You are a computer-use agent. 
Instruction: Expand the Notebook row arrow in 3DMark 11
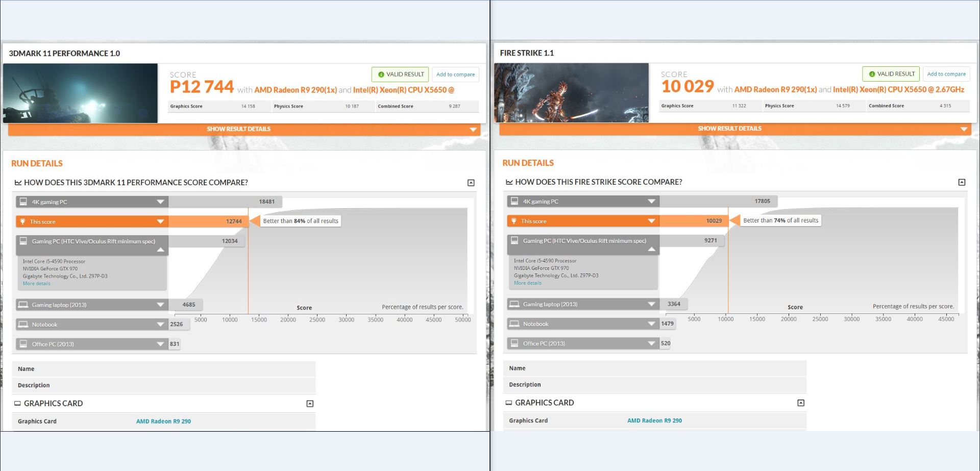tap(160, 325)
